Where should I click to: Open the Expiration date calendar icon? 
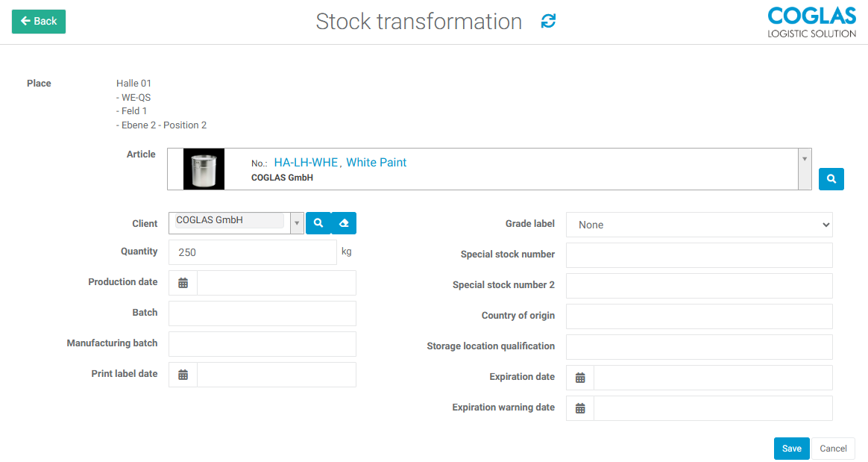580,378
